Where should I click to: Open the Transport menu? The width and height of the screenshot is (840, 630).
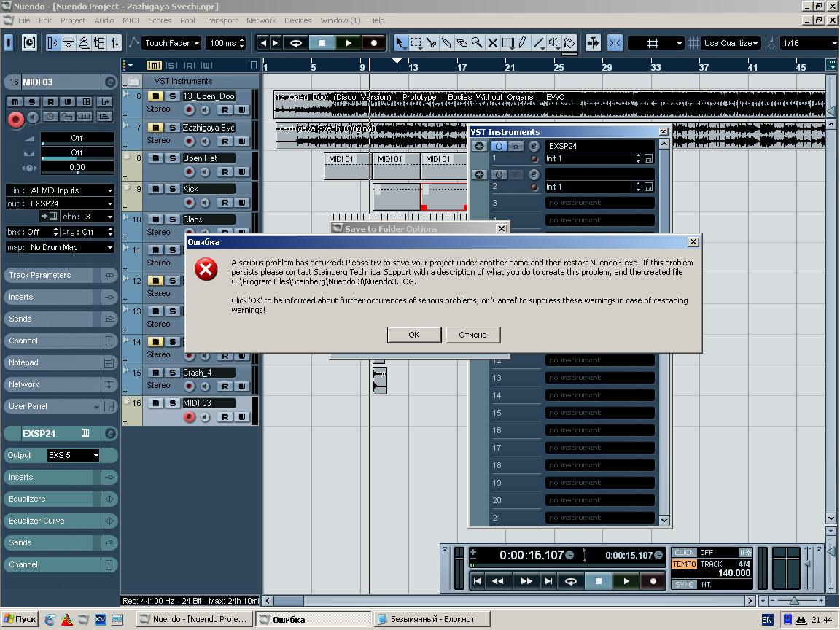click(x=221, y=20)
